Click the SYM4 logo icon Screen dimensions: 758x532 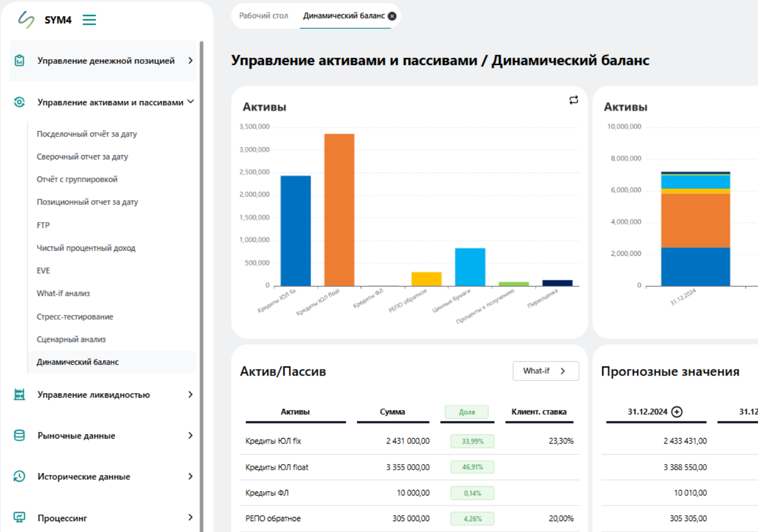[26, 20]
